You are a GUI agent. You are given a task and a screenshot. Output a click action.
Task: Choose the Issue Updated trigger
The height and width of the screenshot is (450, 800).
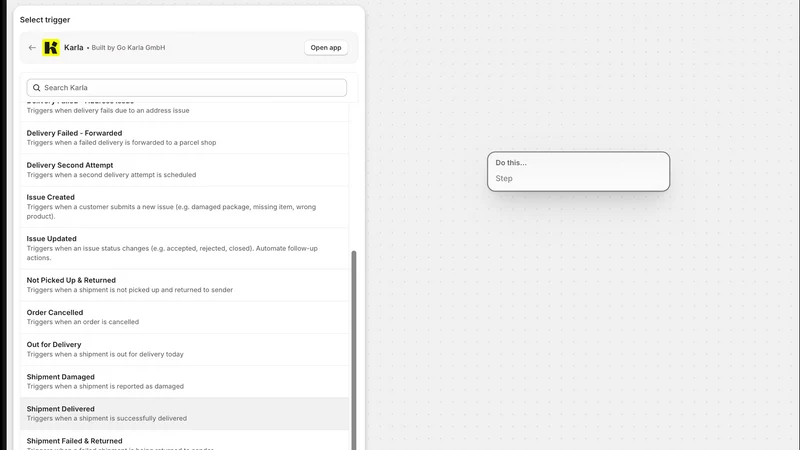coord(184,248)
